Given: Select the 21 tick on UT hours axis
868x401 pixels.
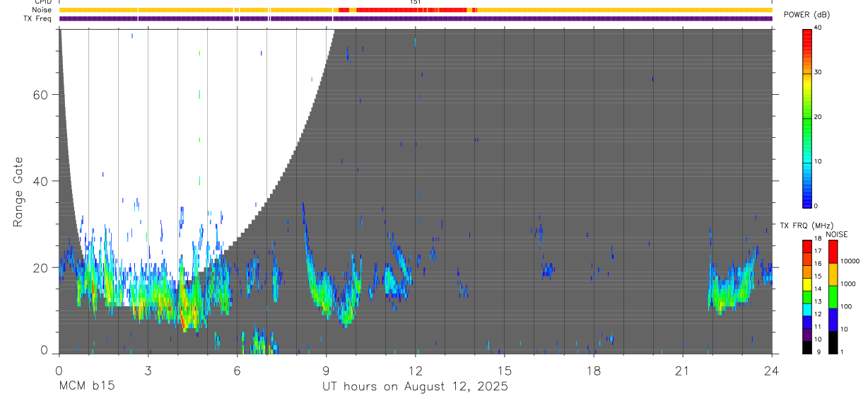Looking at the screenshot, I should click(x=683, y=371).
